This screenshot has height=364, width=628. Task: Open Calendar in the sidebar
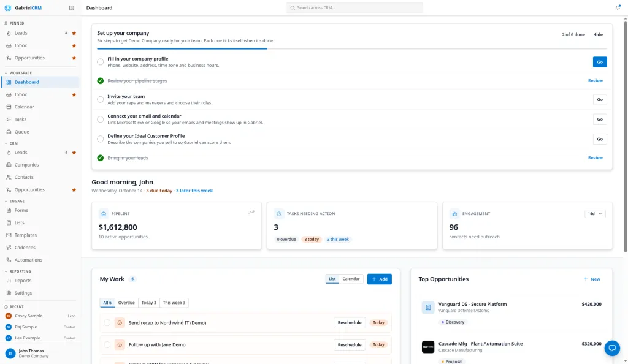coord(40,107)
